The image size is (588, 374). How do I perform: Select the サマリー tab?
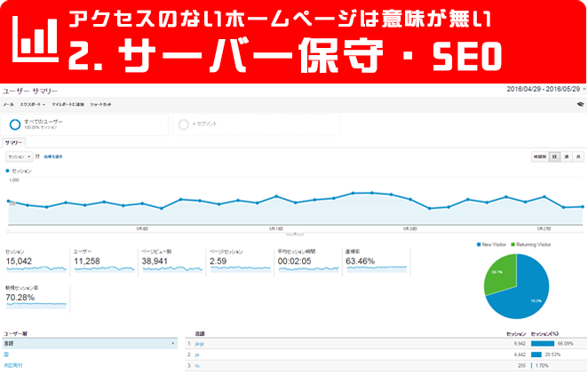(x=13, y=142)
